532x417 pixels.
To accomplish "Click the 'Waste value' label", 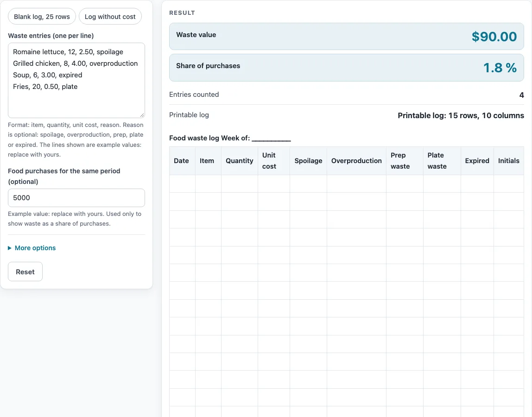I will click(196, 35).
